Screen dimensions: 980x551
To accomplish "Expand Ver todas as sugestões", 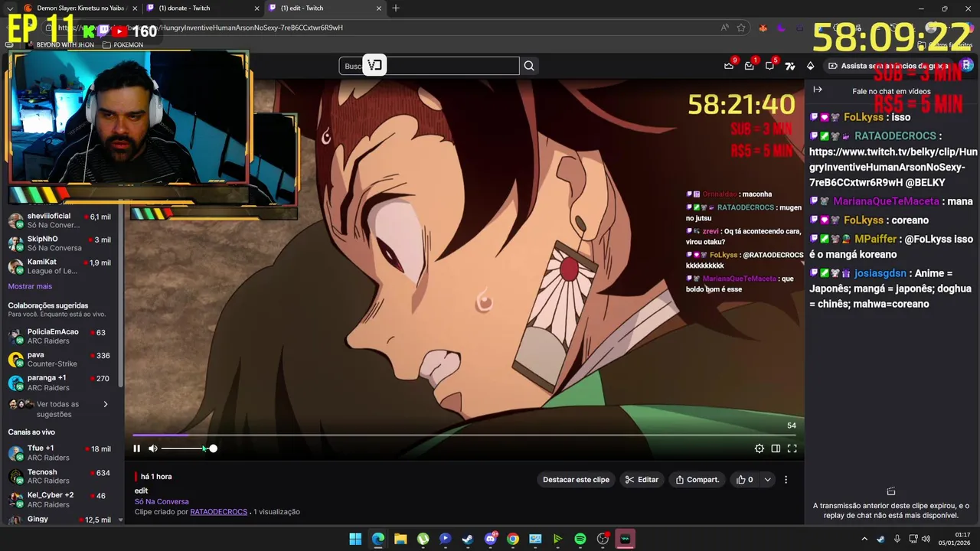I will 58,409.
